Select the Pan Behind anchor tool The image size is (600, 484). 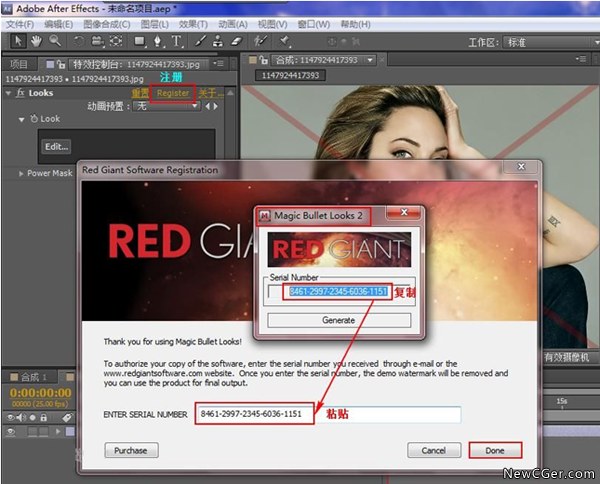point(116,41)
